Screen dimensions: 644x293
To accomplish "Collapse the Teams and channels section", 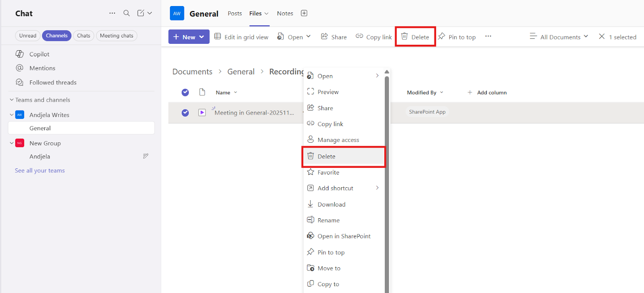I will point(12,100).
